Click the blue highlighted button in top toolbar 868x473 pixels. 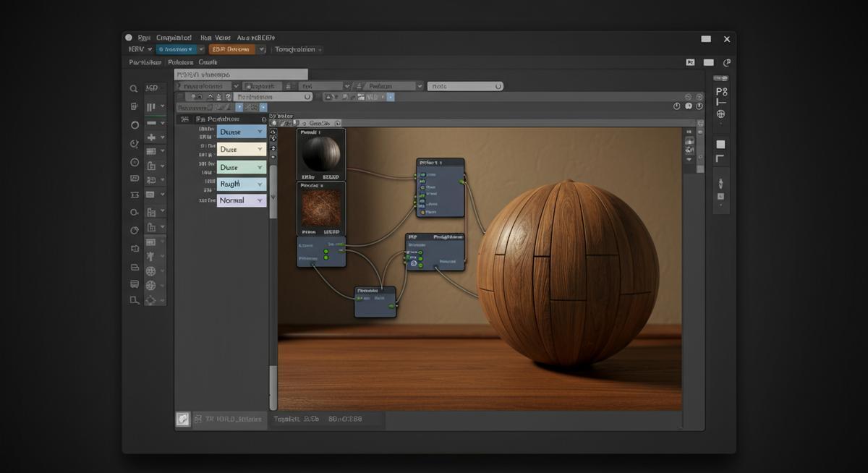pos(176,49)
